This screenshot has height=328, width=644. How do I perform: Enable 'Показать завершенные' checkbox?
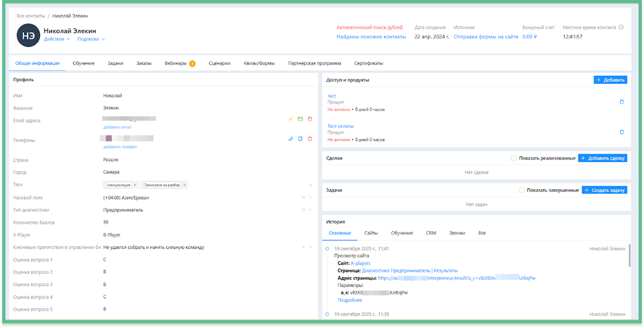point(521,190)
